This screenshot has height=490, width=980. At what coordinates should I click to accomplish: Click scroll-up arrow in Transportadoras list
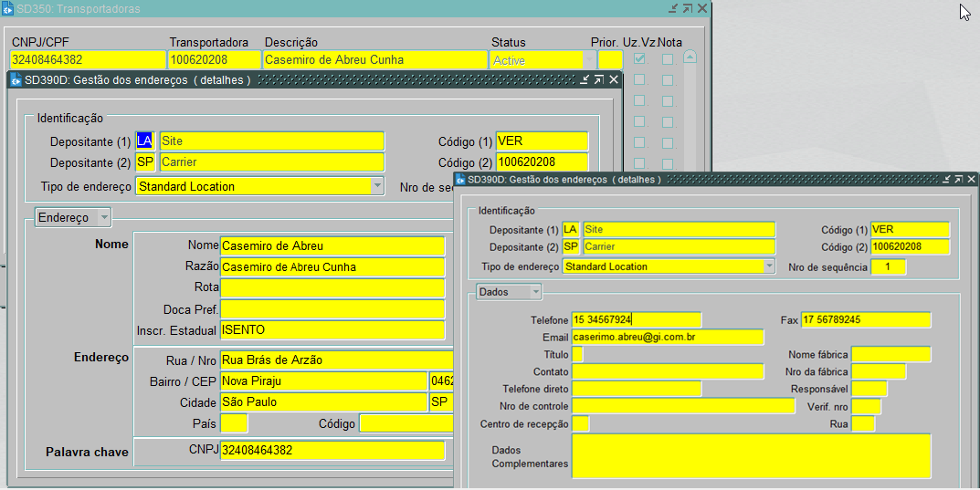point(690,57)
